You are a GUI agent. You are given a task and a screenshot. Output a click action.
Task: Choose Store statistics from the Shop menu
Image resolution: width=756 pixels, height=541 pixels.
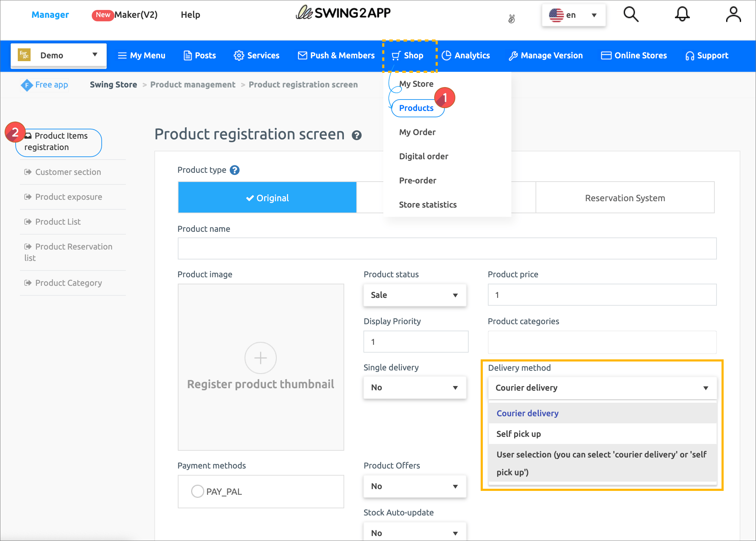tap(428, 205)
